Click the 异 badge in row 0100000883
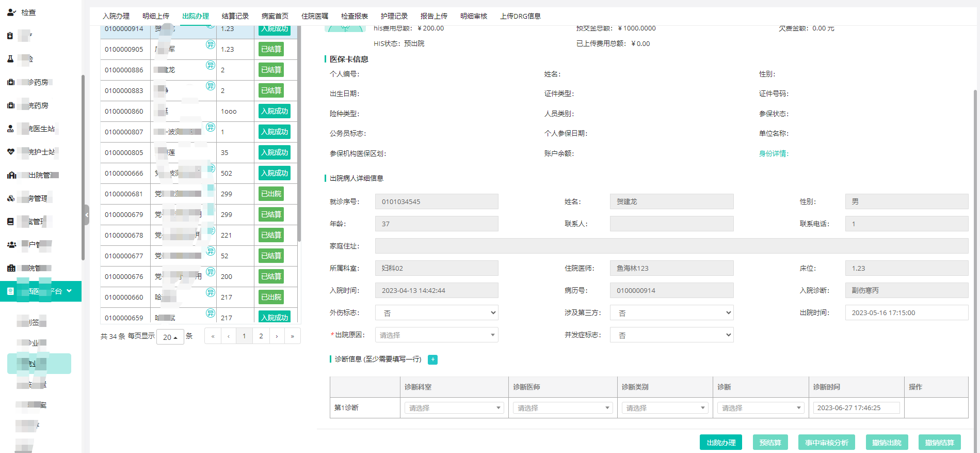Viewport: 980px width, 453px height. [211, 86]
